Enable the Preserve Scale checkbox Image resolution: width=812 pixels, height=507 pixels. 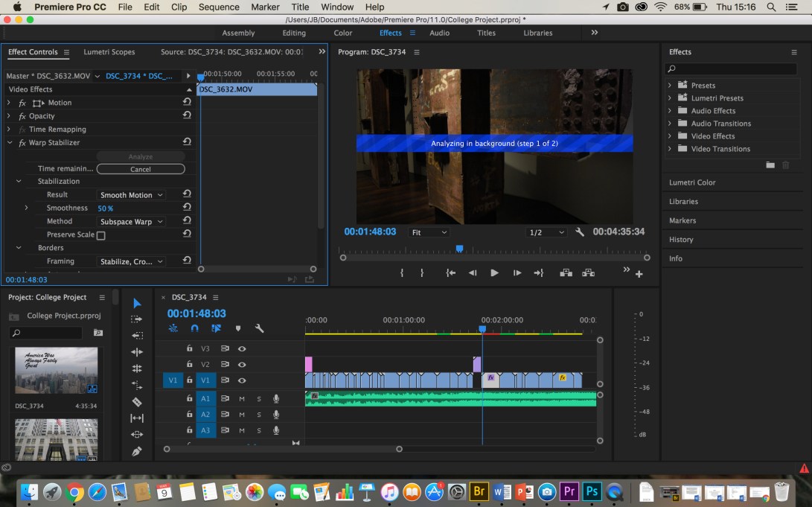click(x=101, y=235)
